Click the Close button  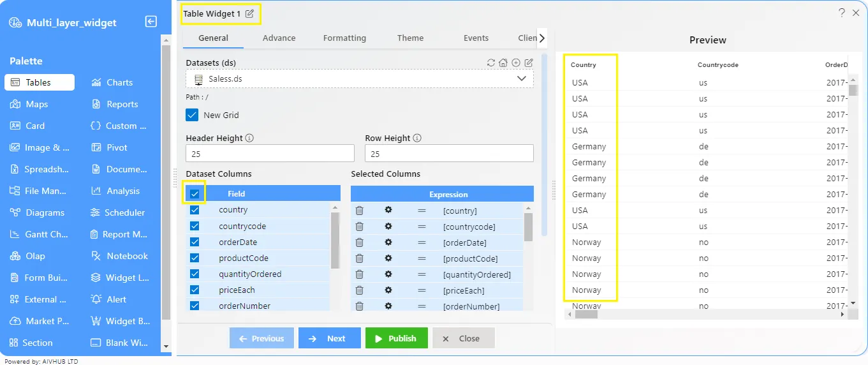pyautogui.click(x=463, y=338)
